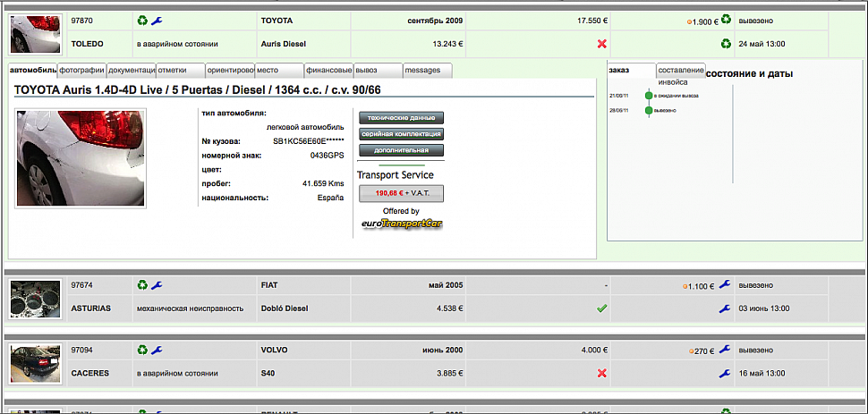This screenshot has width=868, height=414.
Task: Click the orange dot before 270 €
Action: coord(692,351)
